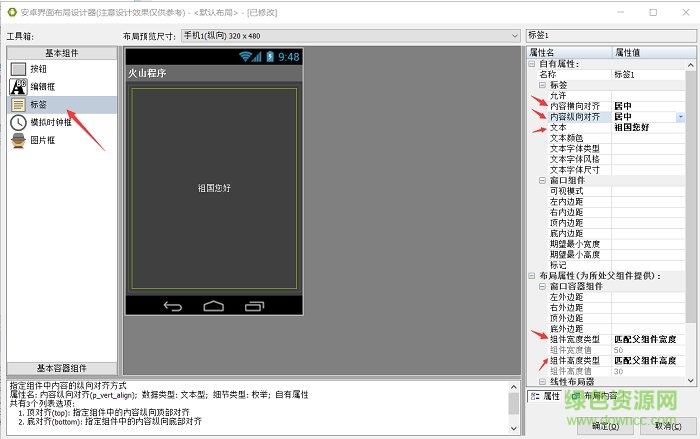Click the 文本 property value field
This screenshot has width=700, height=439.
pos(648,128)
